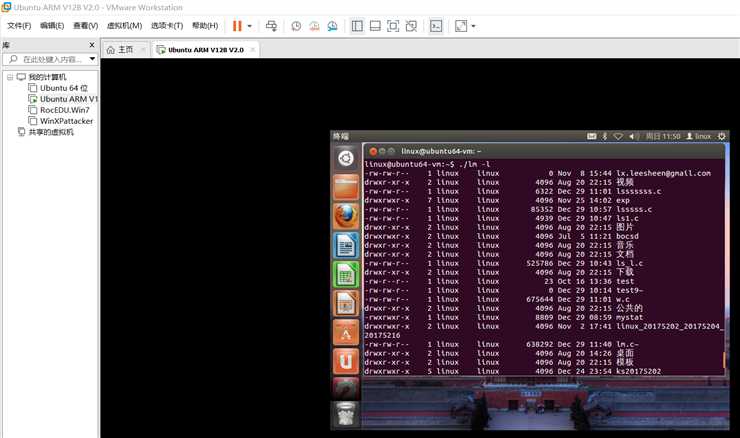Screen dimensions: 740x438
Task: Take a snapshot using the clock icon
Action: tap(296, 26)
